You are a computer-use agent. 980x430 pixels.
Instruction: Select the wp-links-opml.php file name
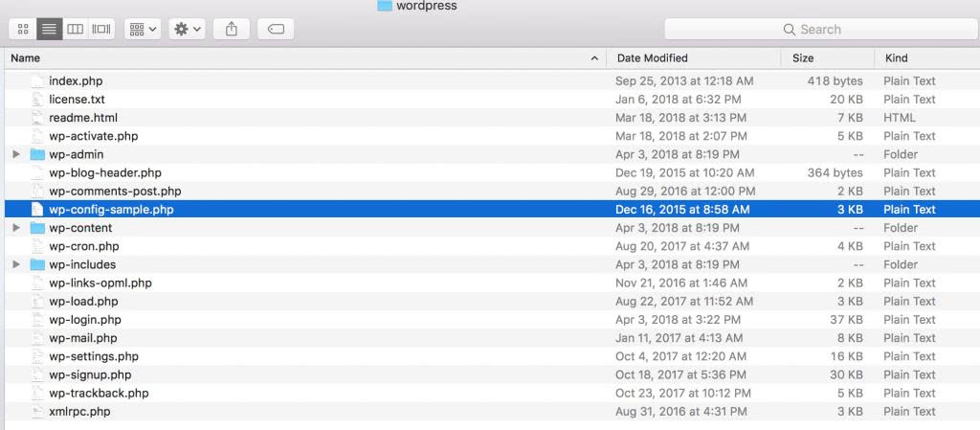click(x=100, y=283)
